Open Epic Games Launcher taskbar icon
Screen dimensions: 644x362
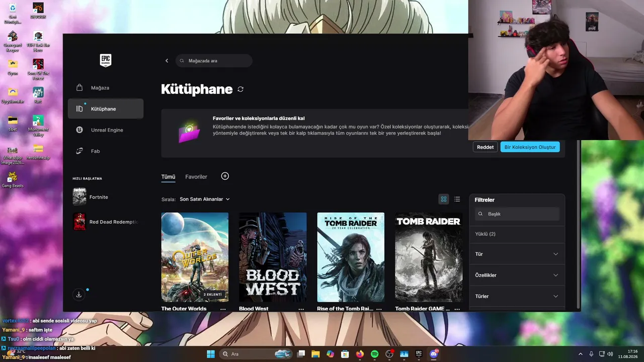point(419,354)
